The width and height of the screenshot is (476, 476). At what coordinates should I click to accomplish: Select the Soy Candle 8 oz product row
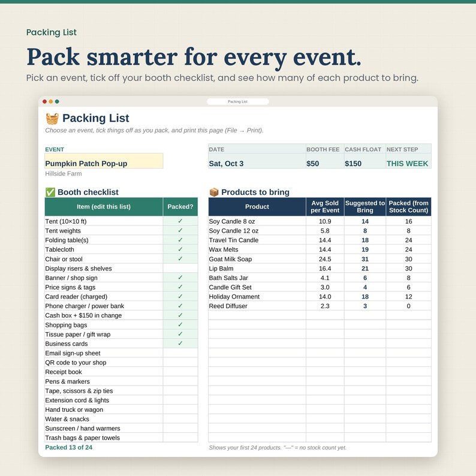pos(320,221)
